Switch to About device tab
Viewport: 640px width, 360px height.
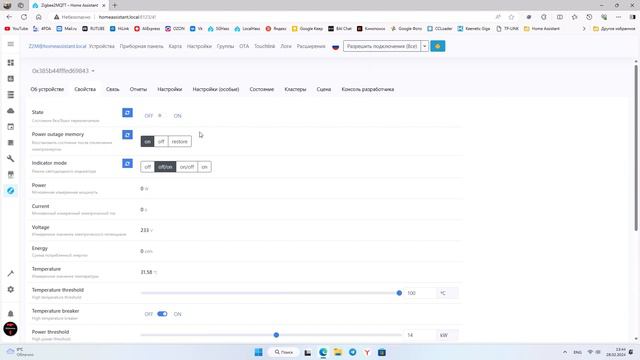coord(47,89)
